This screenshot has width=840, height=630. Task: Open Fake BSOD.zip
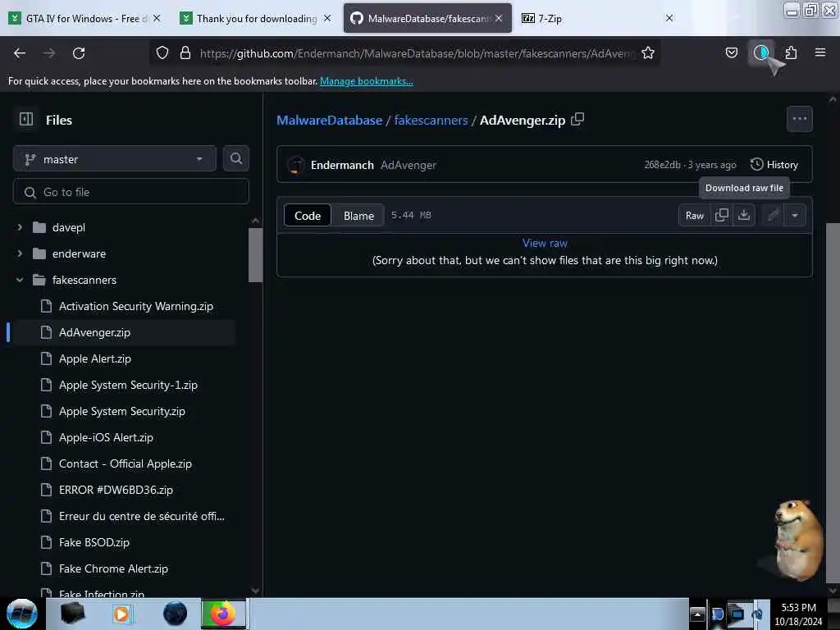94,542
